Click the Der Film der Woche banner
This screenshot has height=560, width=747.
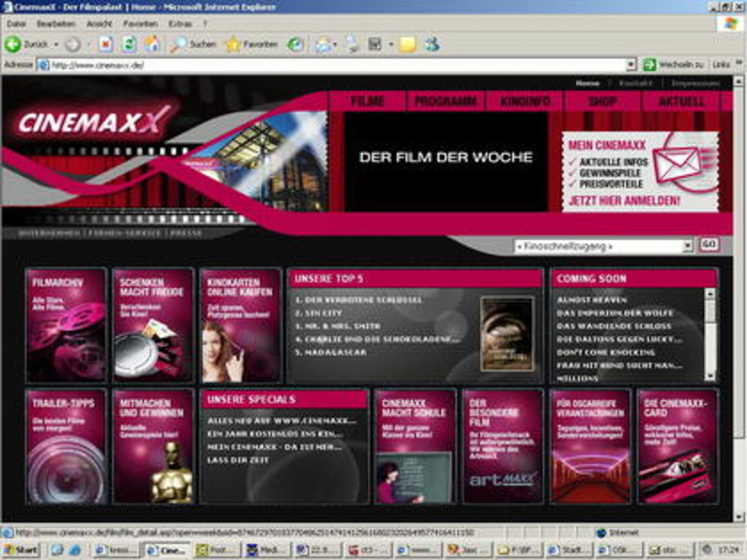[446, 162]
